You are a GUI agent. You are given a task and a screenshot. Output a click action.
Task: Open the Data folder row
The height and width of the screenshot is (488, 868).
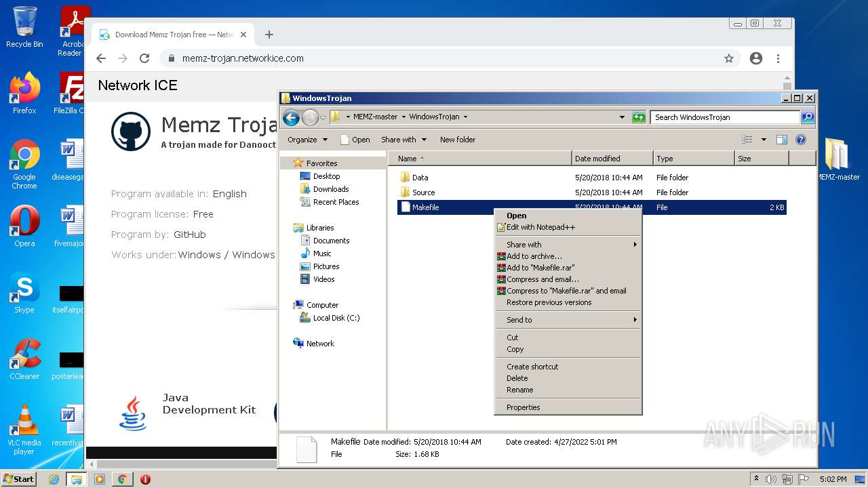591,178
